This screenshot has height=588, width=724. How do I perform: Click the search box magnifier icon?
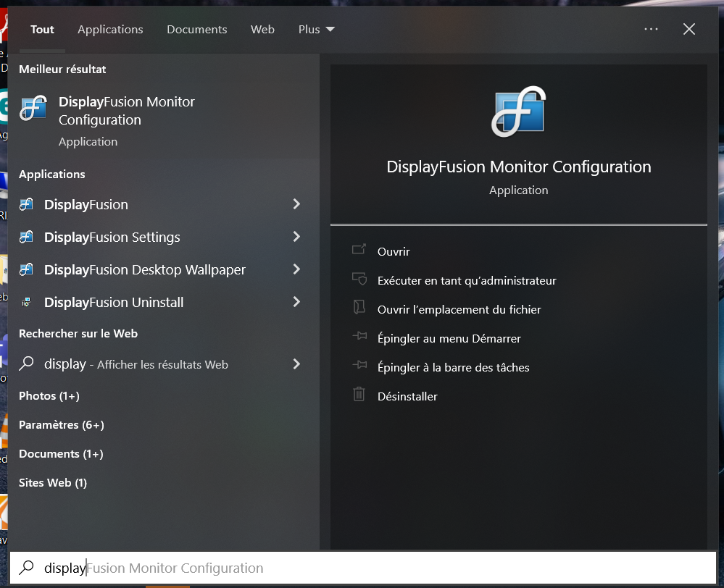[26, 567]
